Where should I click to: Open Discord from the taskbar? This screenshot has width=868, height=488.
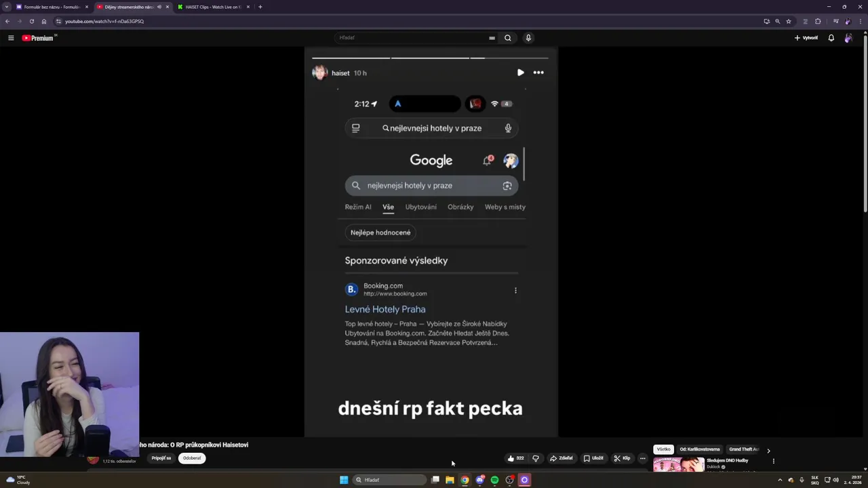(x=479, y=480)
